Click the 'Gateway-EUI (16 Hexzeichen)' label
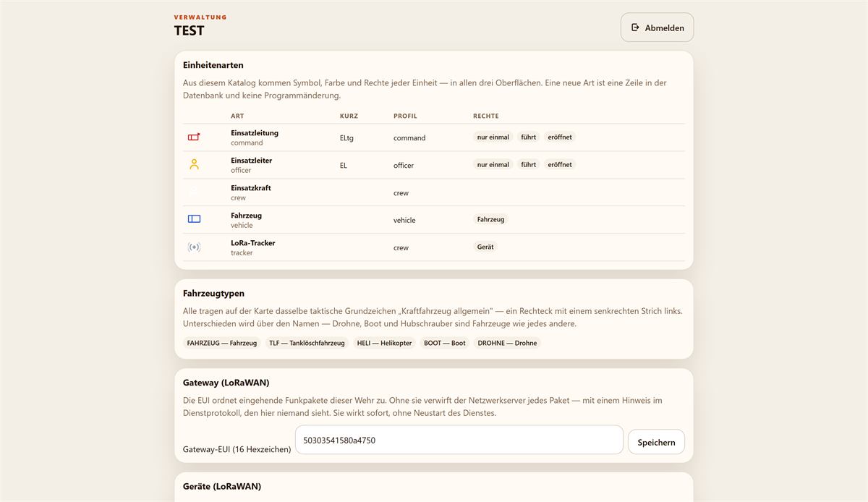This screenshot has width=868, height=502. point(237,449)
